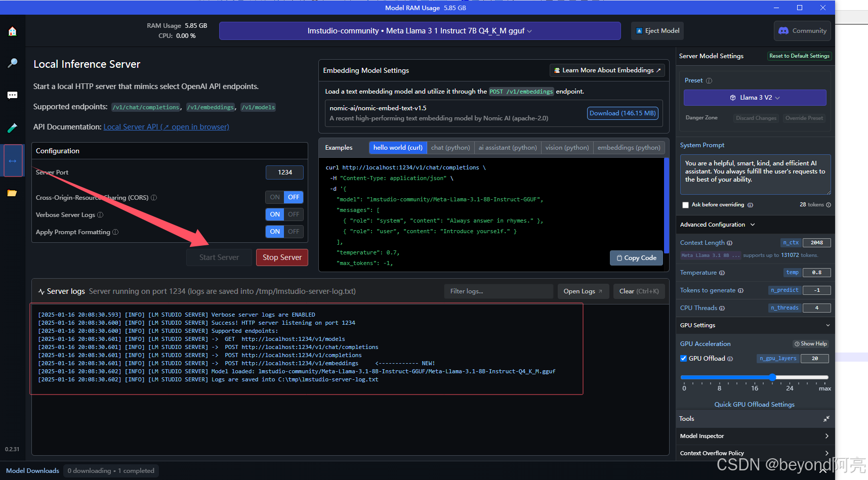
Task: Collapse the Advanced Configuration section
Action: click(x=753, y=225)
